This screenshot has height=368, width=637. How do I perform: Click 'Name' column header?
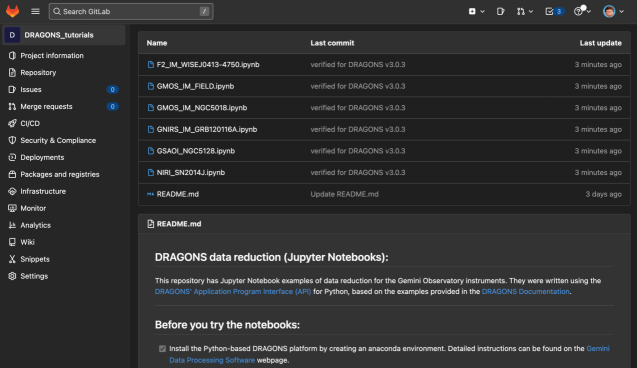pos(157,43)
